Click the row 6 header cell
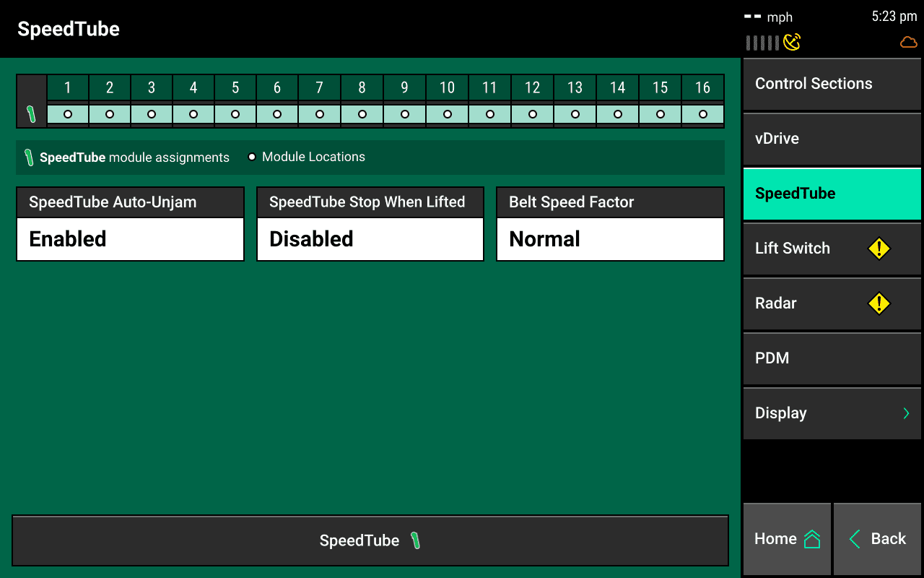This screenshot has width=924, height=578. point(277,87)
